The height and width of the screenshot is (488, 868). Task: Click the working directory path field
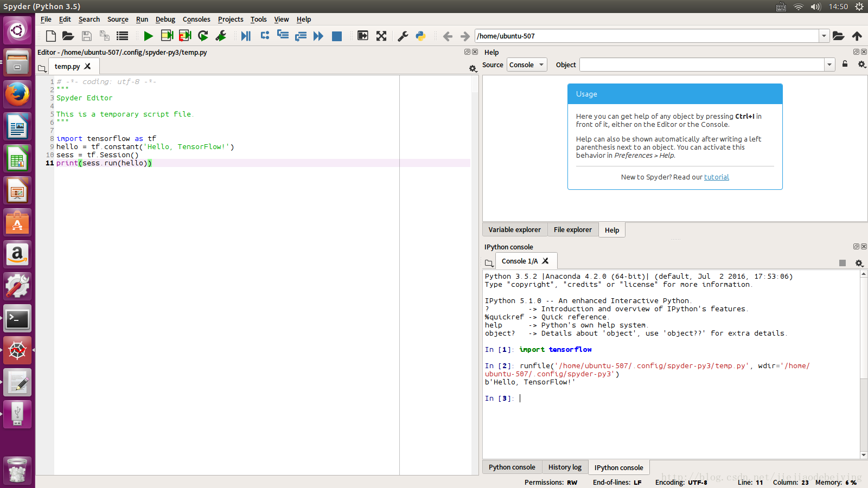[647, 36]
